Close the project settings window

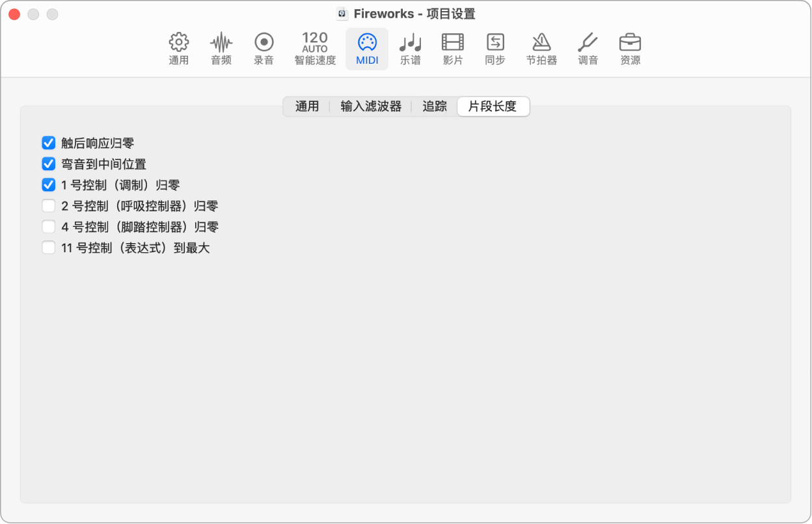click(14, 14)
